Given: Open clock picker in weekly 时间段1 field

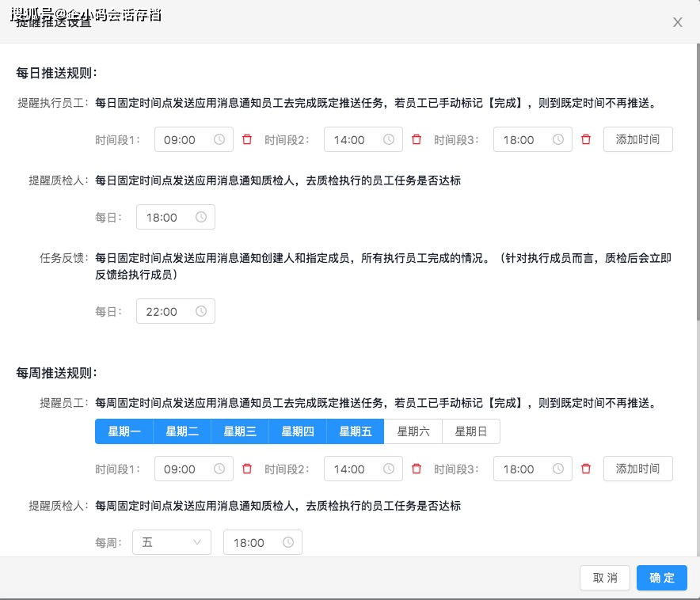Looking at the screenshot, I should [x=219, y=469].
